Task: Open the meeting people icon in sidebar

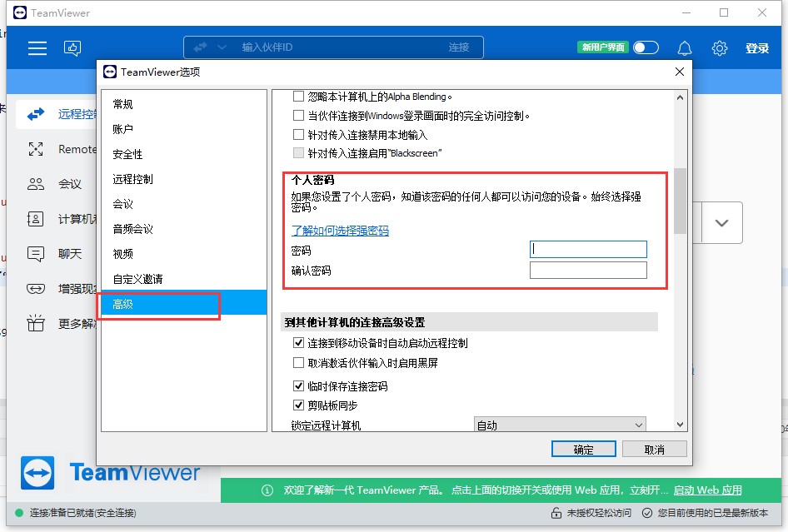Action: [36, 184]
